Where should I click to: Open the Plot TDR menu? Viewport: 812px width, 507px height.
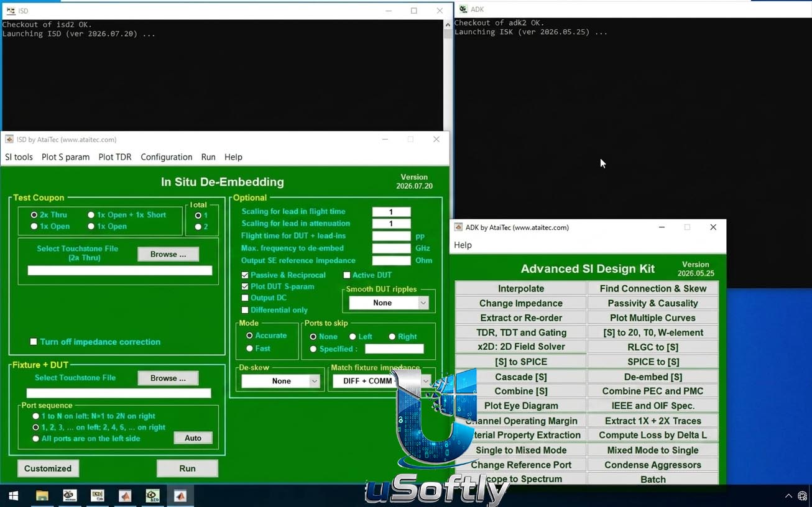pos(115,157)
